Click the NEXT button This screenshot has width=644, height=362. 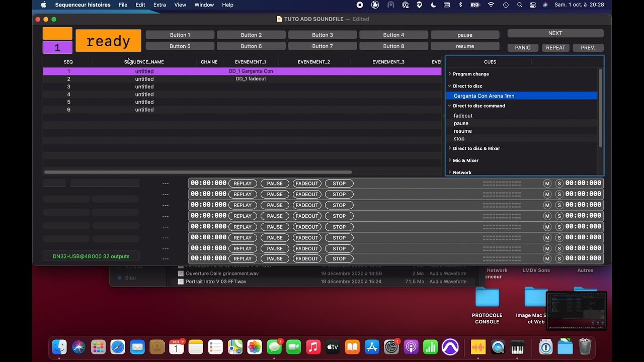(x=555, y=33)
